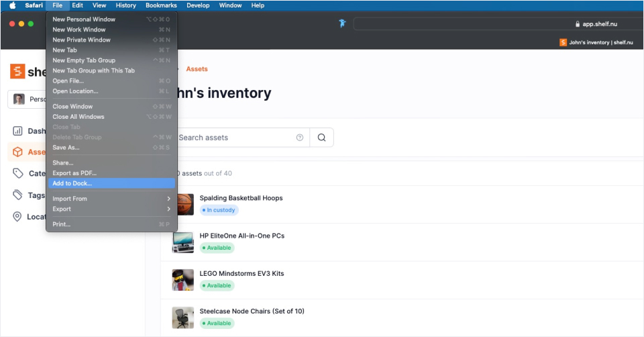This screenshot has width=644, height=337.
Task: Expand the Export submenu
Action: [111, 209]
